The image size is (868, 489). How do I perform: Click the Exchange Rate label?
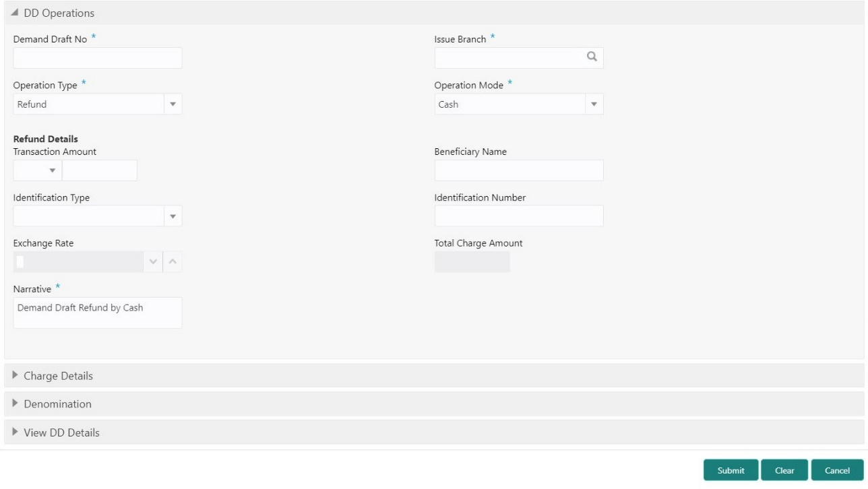[x=44, y=243]
